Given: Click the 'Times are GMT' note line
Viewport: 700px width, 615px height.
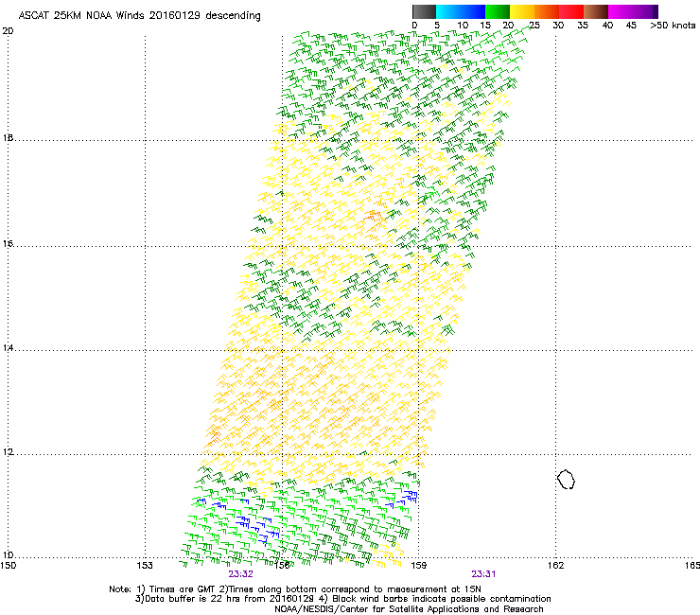Looking at the screenshot, I should [295, 589].
